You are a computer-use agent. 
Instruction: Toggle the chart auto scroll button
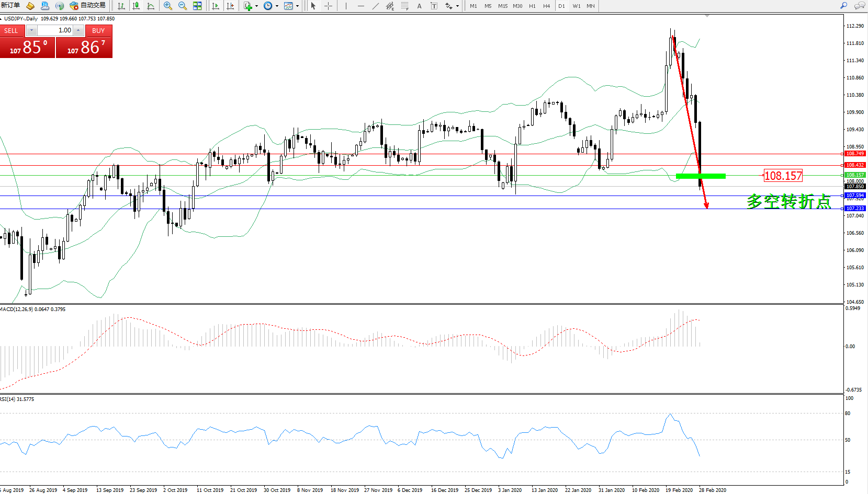point(215,6)
